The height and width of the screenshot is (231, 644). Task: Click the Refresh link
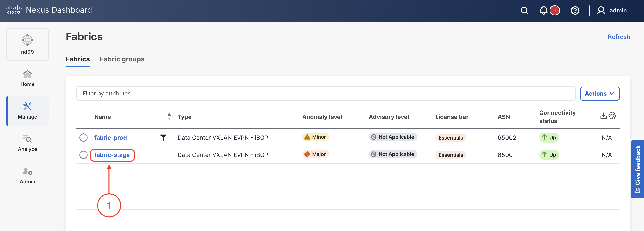click(x=618, y=37)
